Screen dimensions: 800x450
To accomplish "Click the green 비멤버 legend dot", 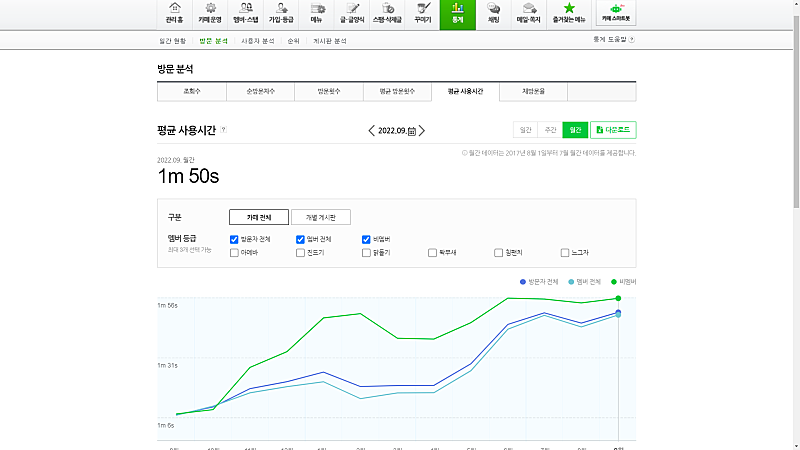I will 614,282.
